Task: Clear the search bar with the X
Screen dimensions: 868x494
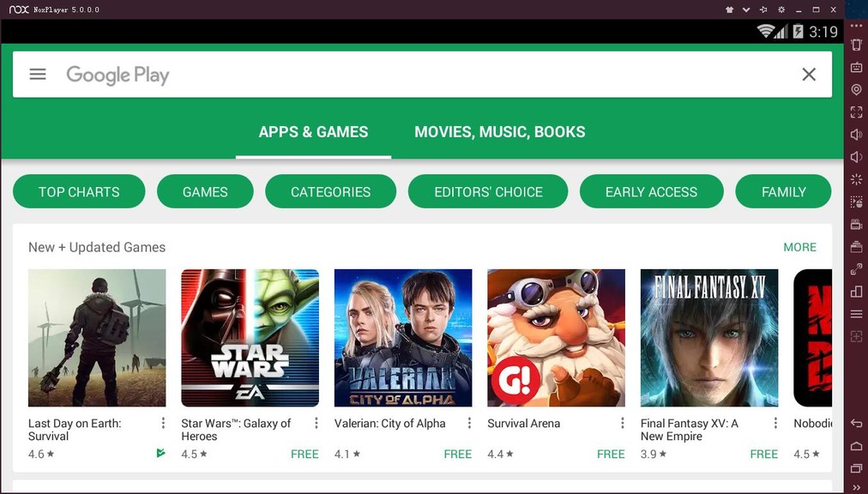Action: 809,75
